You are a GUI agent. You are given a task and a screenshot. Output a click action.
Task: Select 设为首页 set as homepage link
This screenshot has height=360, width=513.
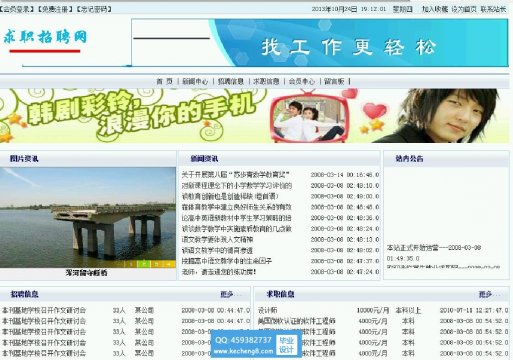click(x=464, y=9)
